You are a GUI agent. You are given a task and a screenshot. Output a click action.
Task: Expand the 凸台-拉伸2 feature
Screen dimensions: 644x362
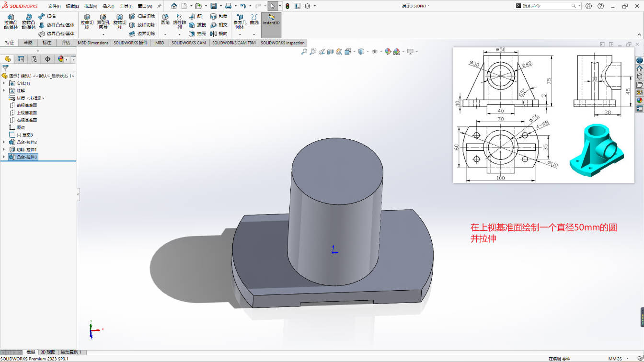tap(4, 142)
